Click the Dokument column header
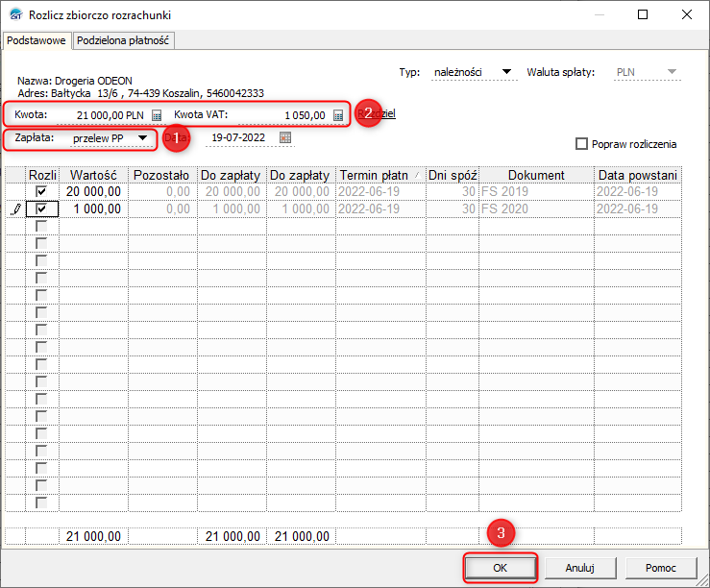Screen dimensions: 710x588 (536, 175)
